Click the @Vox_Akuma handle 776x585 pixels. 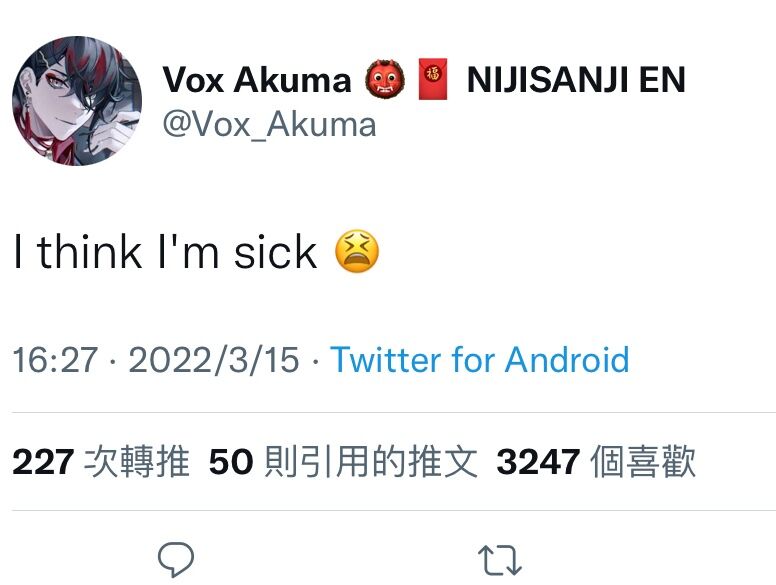[269, 125]
